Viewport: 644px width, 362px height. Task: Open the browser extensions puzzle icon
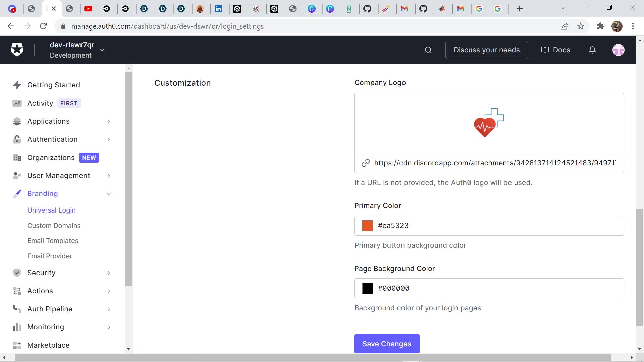601,26
